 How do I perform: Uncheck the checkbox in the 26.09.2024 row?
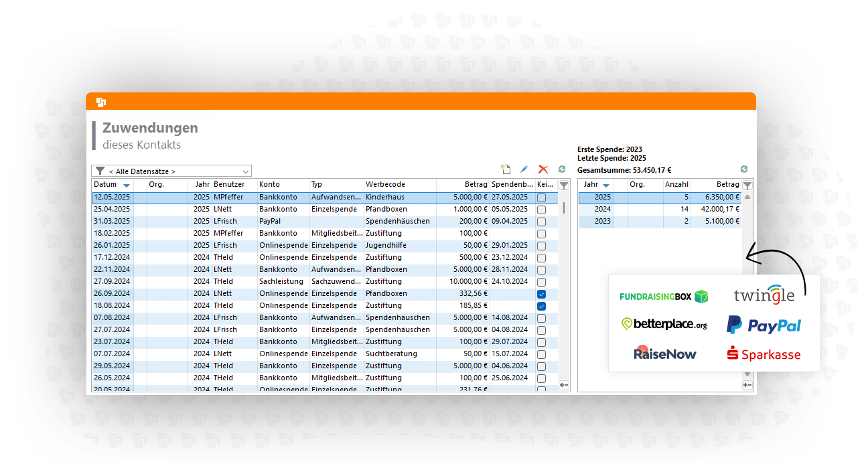point(541,294)
